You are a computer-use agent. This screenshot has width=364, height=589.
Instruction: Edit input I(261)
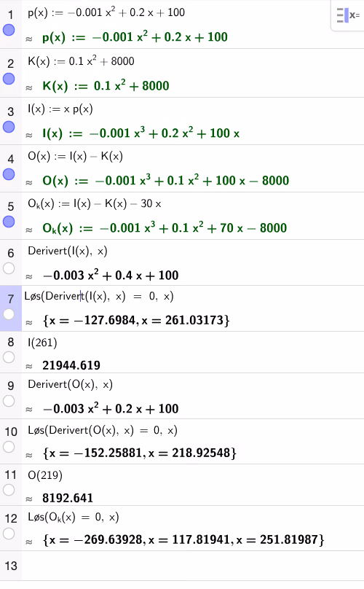(42, 343)
